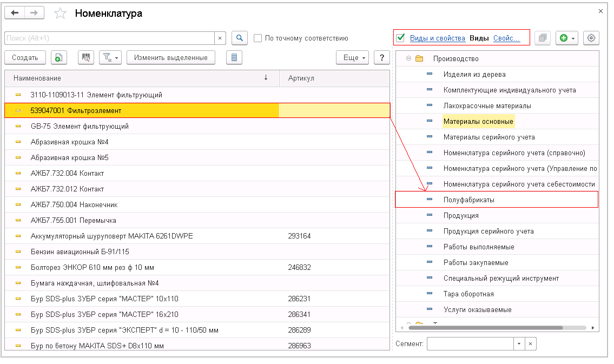Uncheck the Виды и свойства filter checkbox
614x364 pixels.
click(400, 38)
